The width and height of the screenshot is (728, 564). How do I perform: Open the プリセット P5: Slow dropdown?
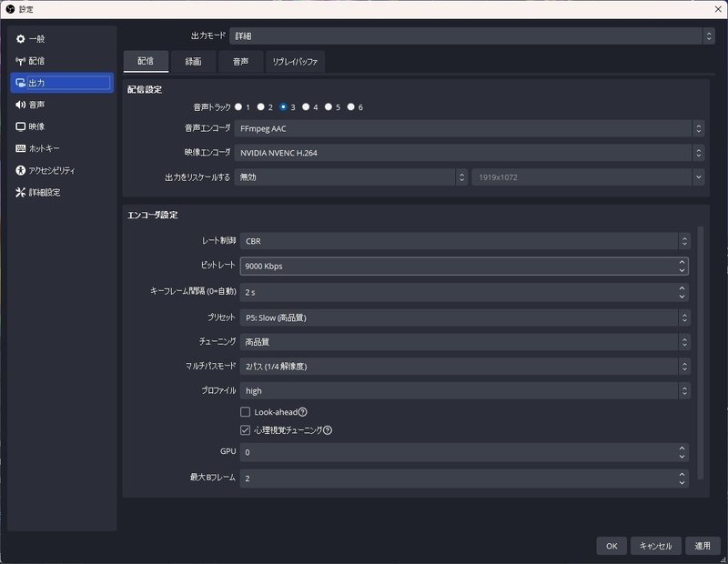[465, 317]
